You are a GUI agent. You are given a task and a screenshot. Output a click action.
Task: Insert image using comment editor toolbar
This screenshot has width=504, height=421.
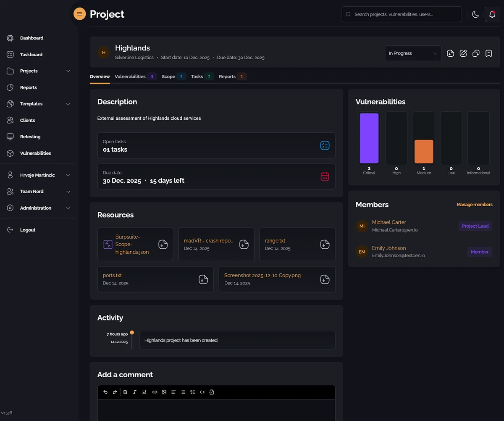[164, 392]
